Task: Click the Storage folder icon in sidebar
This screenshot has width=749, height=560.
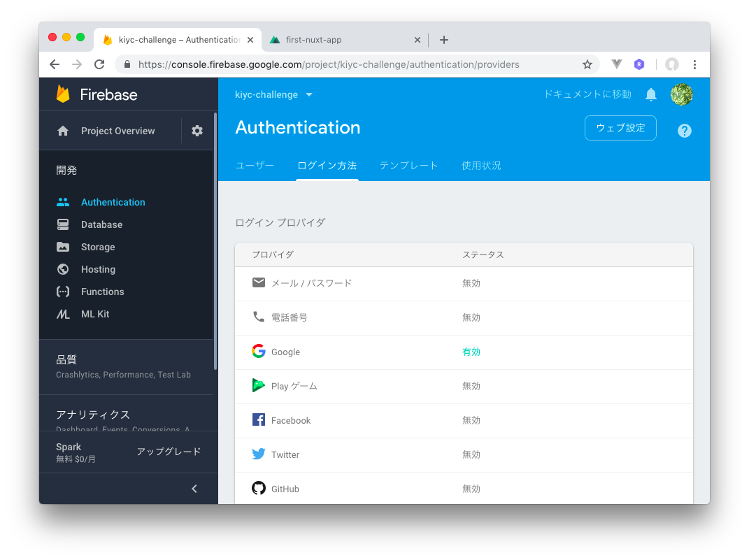Action: point(63,247)
